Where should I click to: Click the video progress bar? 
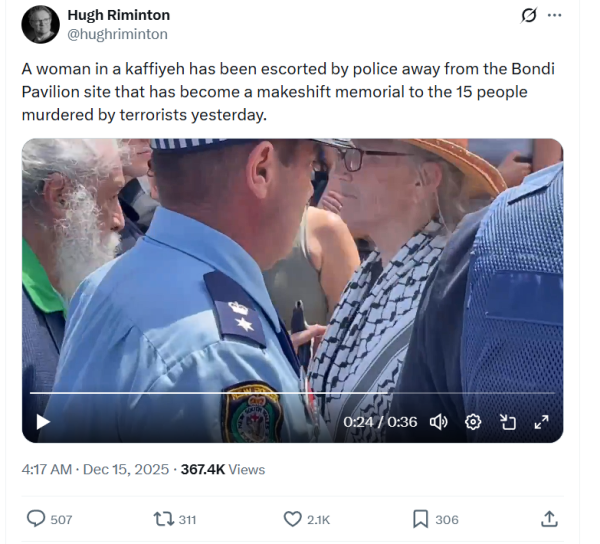[x=292, y=393]
